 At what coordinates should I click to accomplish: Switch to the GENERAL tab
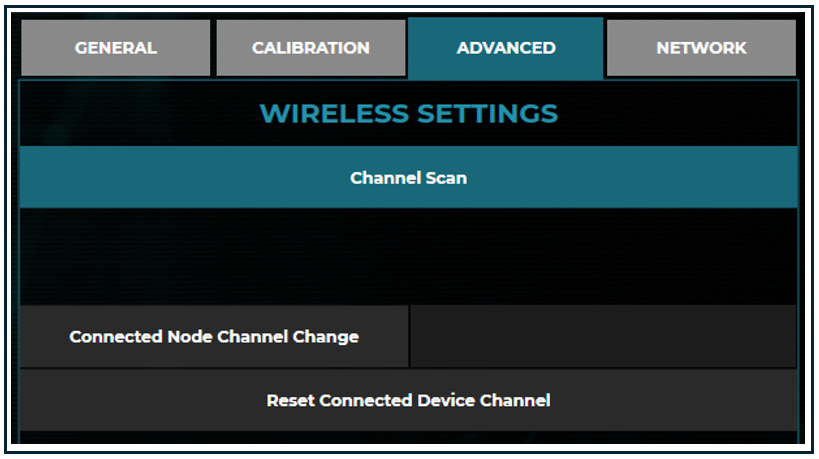[x=116, y=48]
